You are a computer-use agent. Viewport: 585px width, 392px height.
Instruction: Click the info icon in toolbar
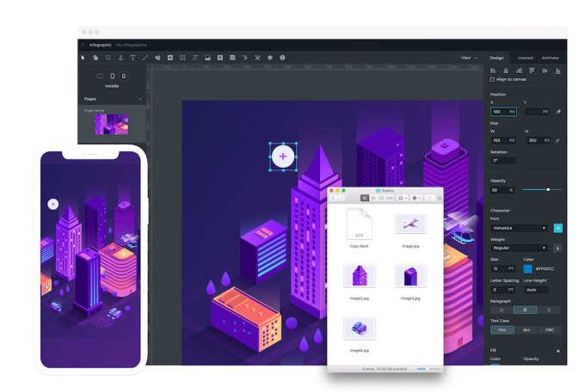pyautogui.click(x=282, y=58)
